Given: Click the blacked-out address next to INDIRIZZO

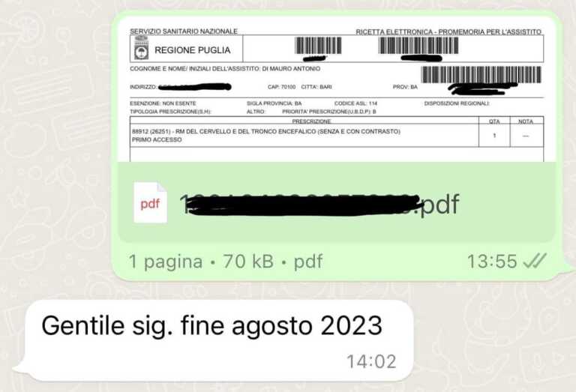Looking at the screenshot, I should coord(195,87).
